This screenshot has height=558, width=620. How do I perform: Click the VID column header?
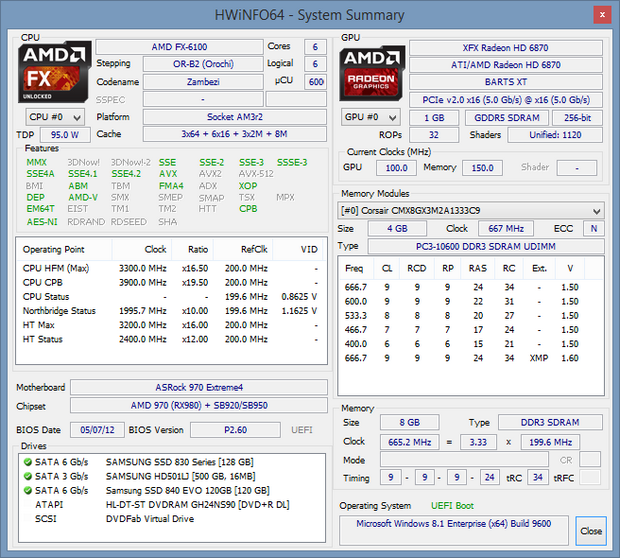[x=298, y=250]
